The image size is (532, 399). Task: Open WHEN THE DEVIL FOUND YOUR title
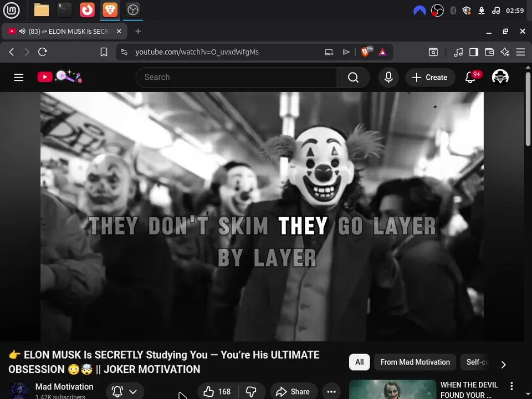coord(469,390)
